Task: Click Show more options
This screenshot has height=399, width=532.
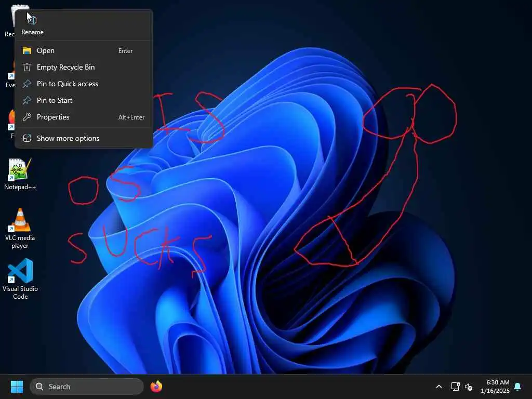Action: point(84,138)
